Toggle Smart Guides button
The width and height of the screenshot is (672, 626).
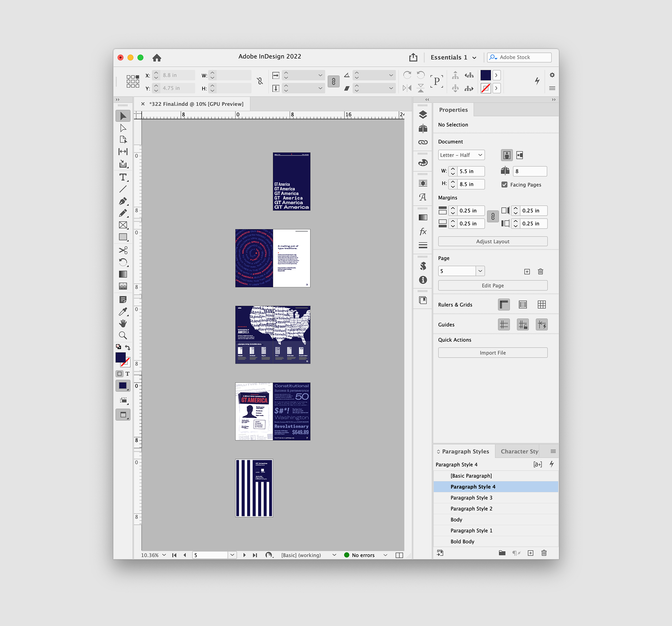542,325
